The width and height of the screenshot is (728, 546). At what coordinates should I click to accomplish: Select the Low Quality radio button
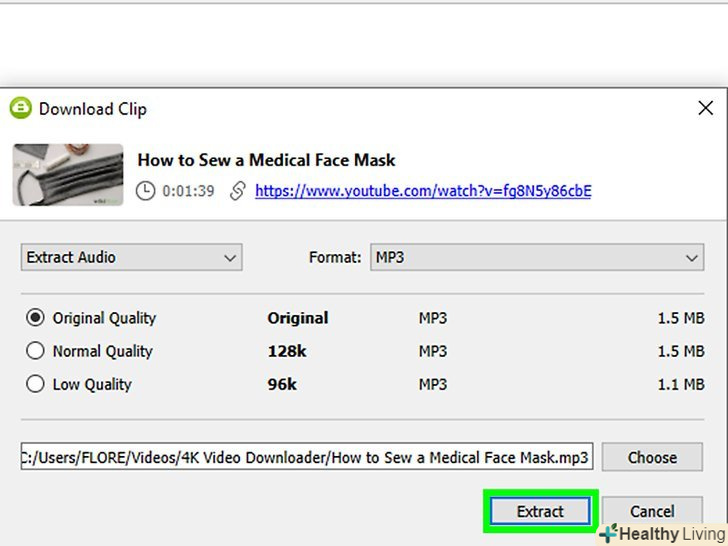(35, 384)
